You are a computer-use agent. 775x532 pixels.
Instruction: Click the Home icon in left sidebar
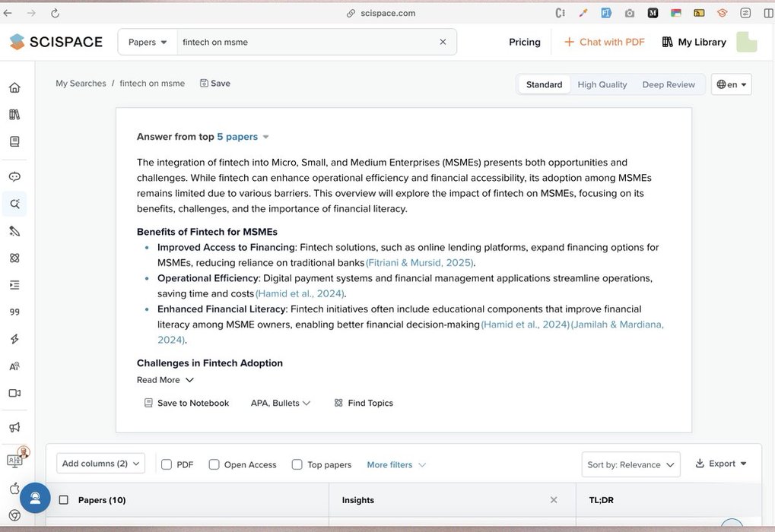[14, 87]
